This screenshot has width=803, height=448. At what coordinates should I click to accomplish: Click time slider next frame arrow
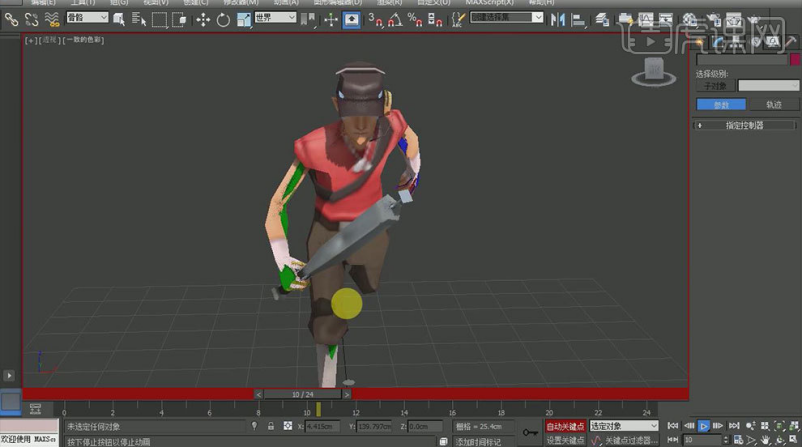(347, 394)
